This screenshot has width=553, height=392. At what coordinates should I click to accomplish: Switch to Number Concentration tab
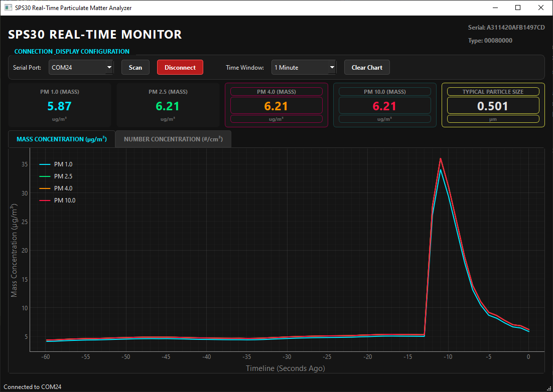pyautogui.click(x=173, y=139)
